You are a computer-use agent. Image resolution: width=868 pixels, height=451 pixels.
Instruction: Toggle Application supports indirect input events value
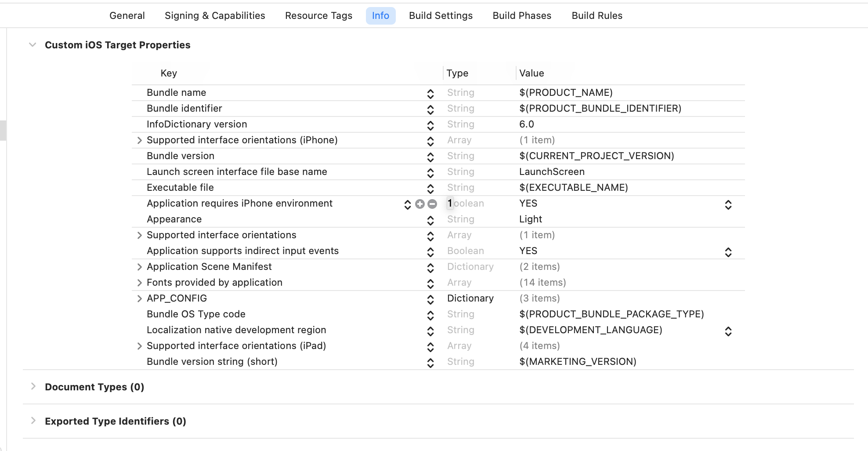click(x=728, y=252)
